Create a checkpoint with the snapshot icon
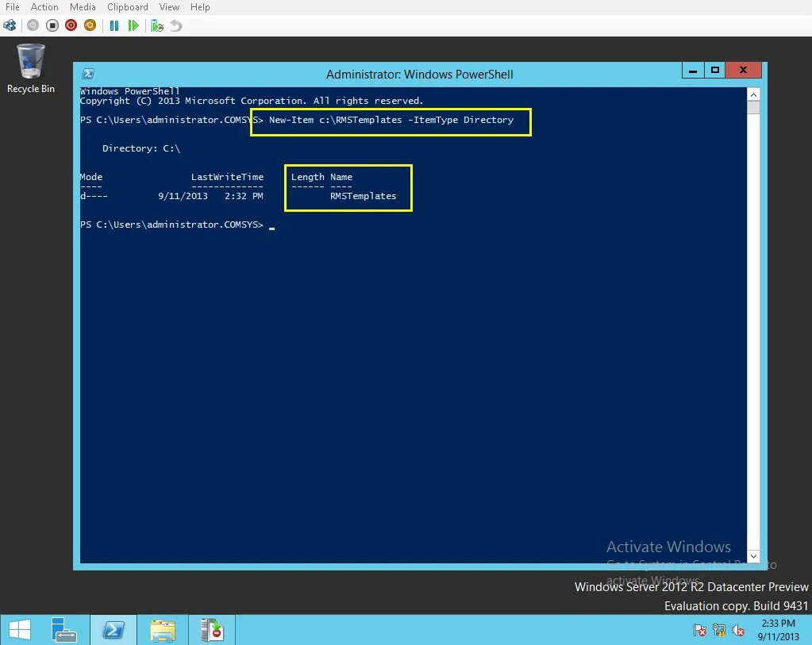The image size is (812, 645). click(157, 25)
